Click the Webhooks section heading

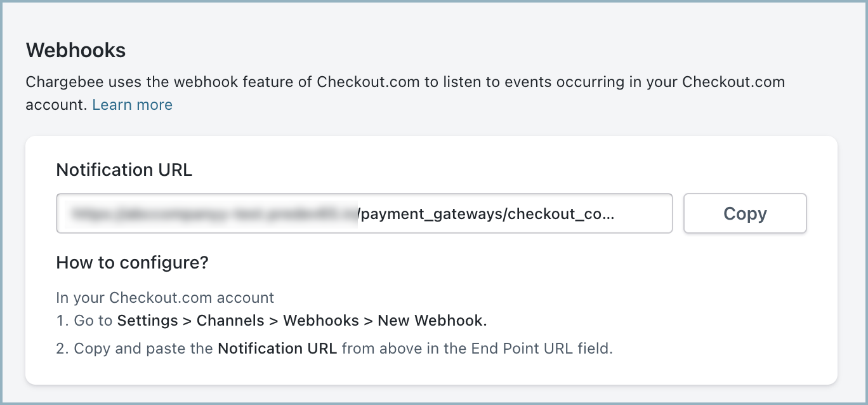click(x=76, y=50)
